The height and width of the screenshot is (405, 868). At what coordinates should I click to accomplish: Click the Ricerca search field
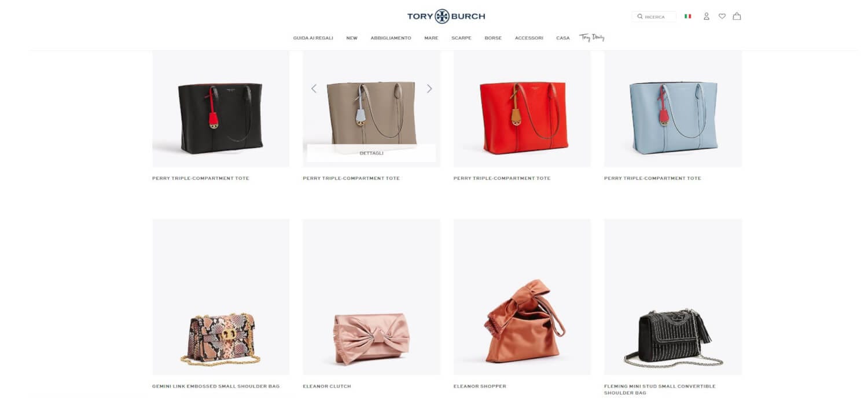(x=654, y=17)
